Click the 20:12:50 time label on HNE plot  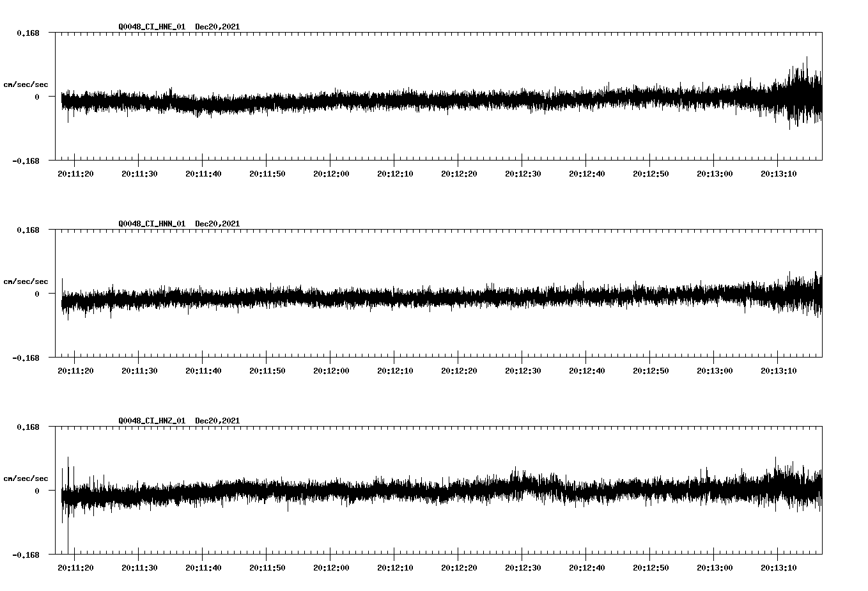(x=651, y=174)
